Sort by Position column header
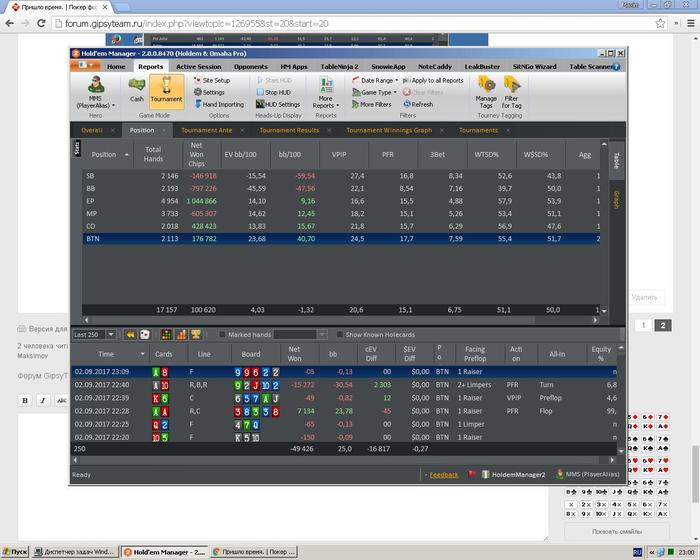Image resolution: width=700 pixels, height=560 pixels. point(108,155)
